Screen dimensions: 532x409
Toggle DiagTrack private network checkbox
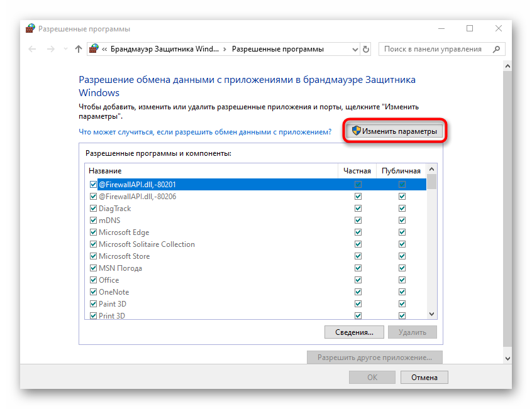point(358,209)
